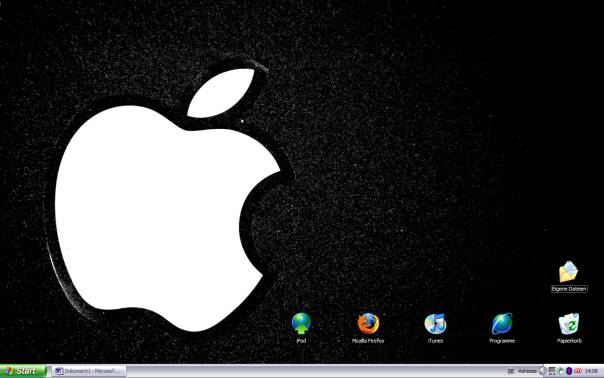The height and width of the screenshot is (378, 604).
Task: Click the blue-red oval tray icon
Action: [x=569, y=371]
